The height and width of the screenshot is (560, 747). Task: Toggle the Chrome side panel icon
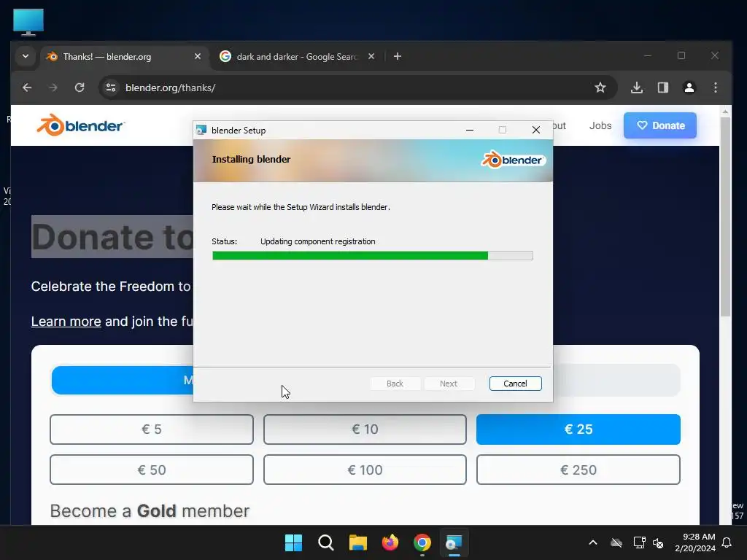[663, 87]
